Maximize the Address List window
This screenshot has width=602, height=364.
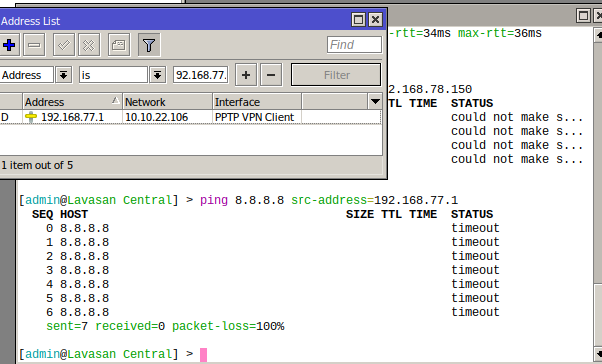tap(359, 20)
